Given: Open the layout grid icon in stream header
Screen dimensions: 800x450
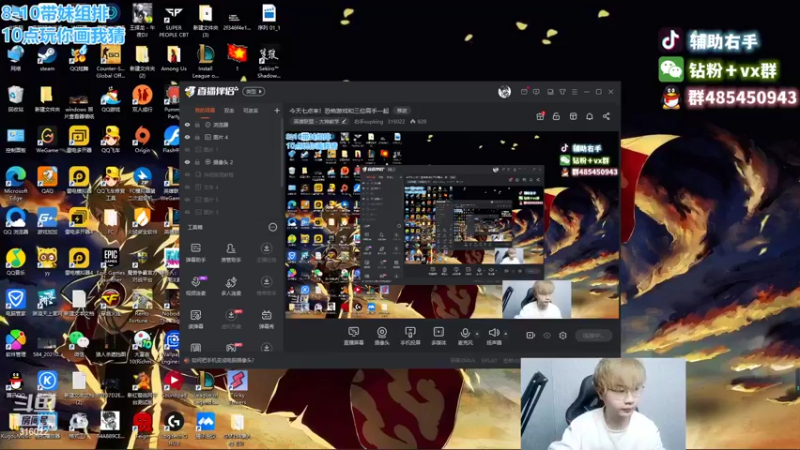Looking at the screenshot, I should click(573, 116).
